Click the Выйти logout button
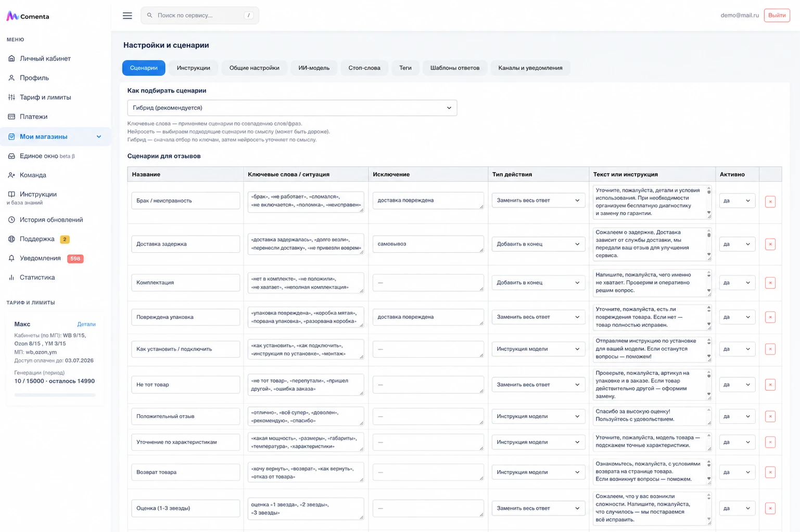Viewport: 800px width, 532px height. [x=777, y=16]
